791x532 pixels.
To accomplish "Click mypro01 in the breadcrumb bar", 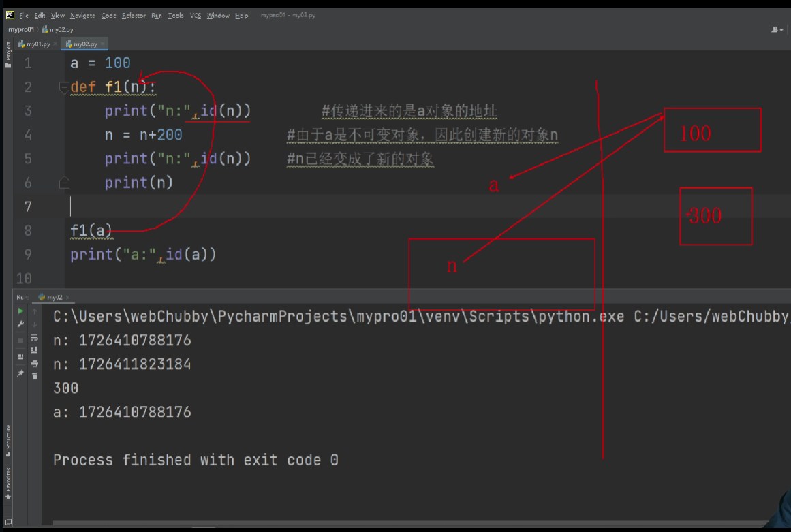I will [20, 30].
